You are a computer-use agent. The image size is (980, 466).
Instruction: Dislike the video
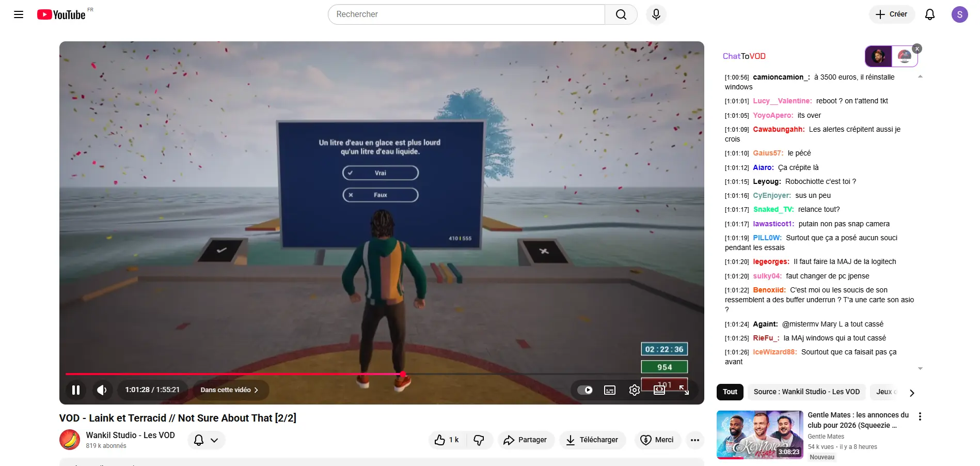pos(479,440)
